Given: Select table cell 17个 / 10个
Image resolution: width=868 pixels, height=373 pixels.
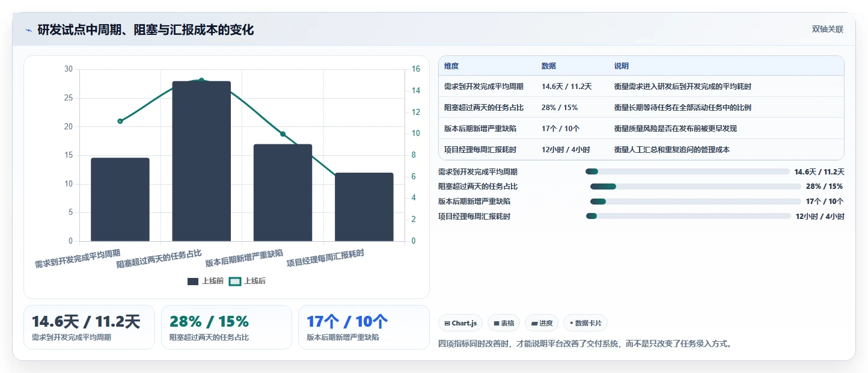Looking at the screenshot, I should point(561,129).
